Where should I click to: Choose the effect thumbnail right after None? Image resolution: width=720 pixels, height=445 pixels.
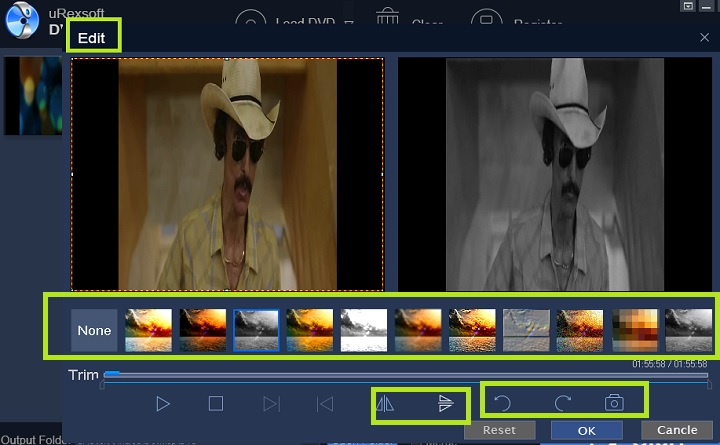148,330
